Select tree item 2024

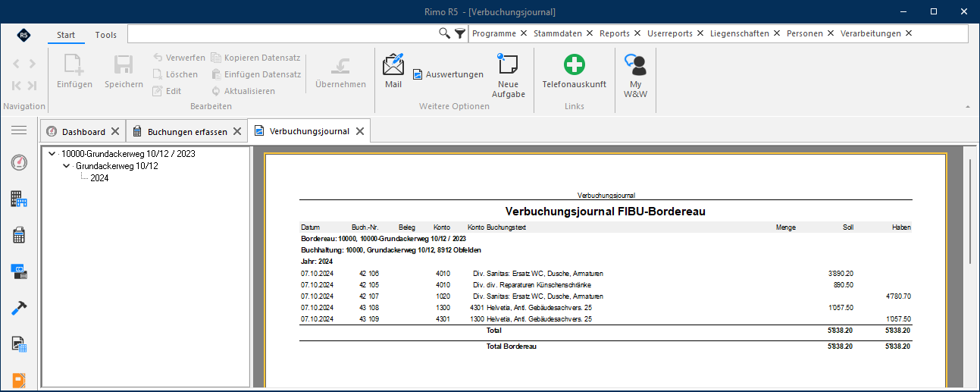click(x=99, y=178)
